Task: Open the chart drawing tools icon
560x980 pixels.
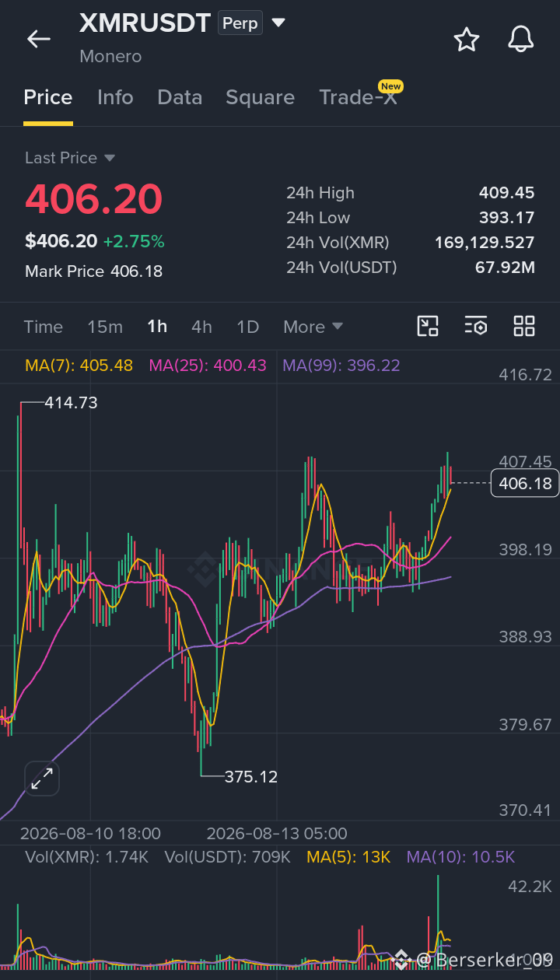Action: pos(428,326)
